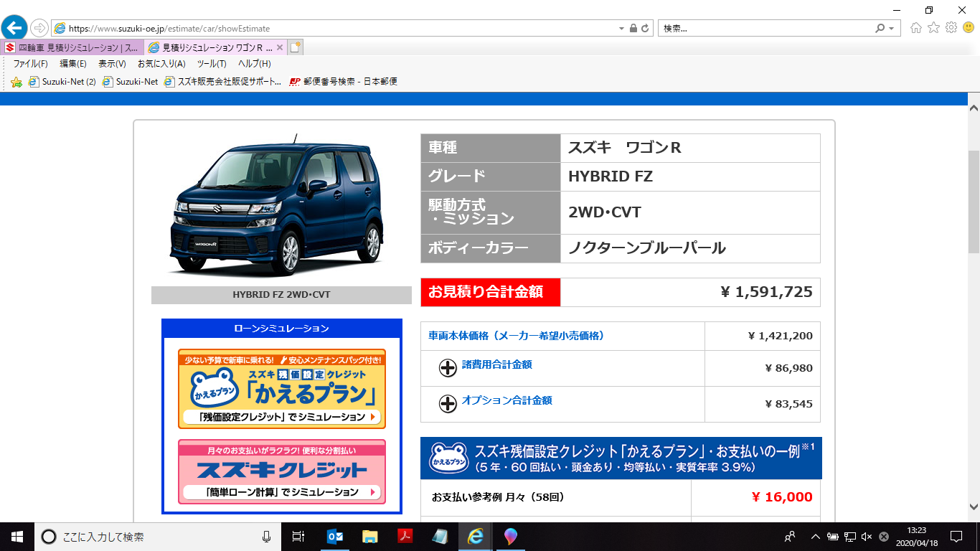Go to the browser Home icon
The image size is (980, 551).
pyautogui.click(x=916, y=28)
